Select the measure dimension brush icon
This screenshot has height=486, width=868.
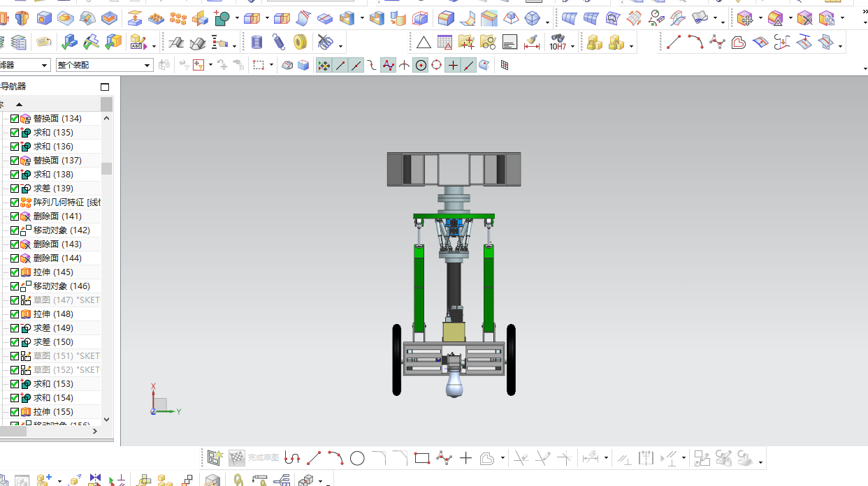532,43
